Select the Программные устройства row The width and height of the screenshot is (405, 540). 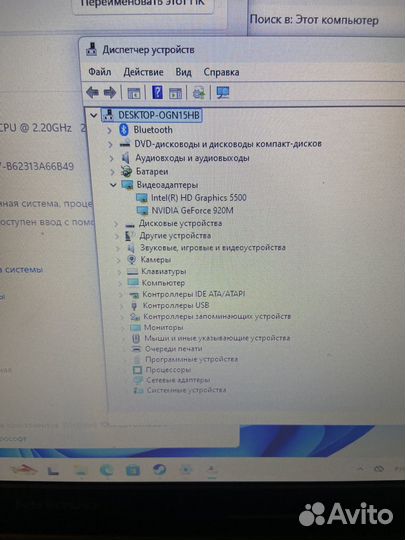191,359
